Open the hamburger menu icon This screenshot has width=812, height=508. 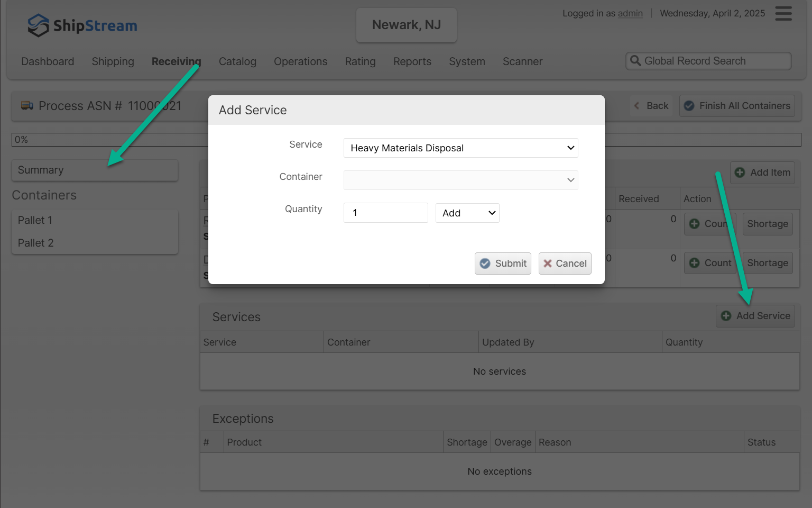pyautogui.click(x=783, y=13)
